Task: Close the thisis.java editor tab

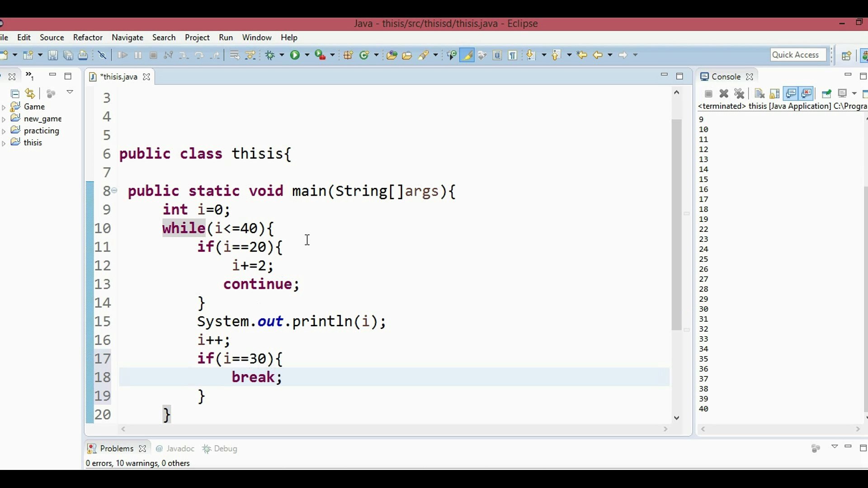Action: pos(146,77)
